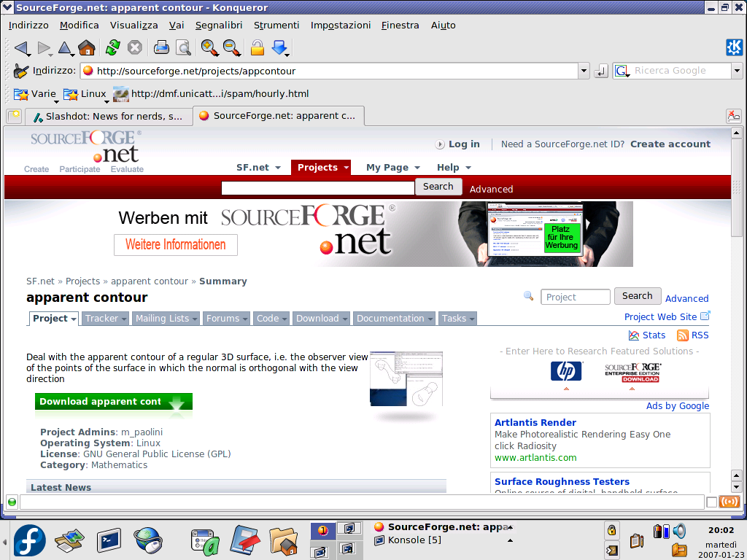This screenshot has width=747, height=560.
Task: Go back with the Back arrow
Action: [21, 47]
